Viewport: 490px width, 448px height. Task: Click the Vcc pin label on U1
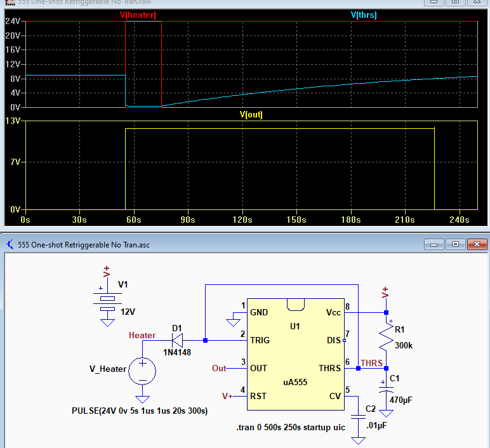tap(333, 312)
